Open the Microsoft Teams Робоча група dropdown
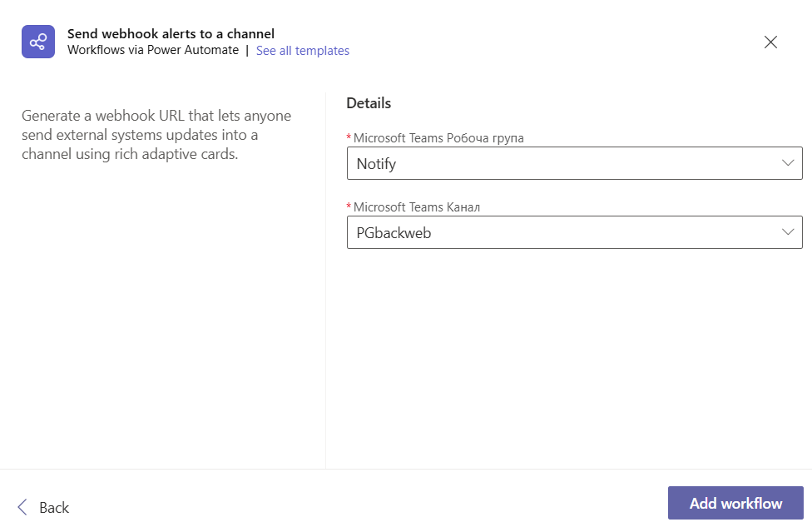This screenshot has height=532, width=812. (574, 163)
